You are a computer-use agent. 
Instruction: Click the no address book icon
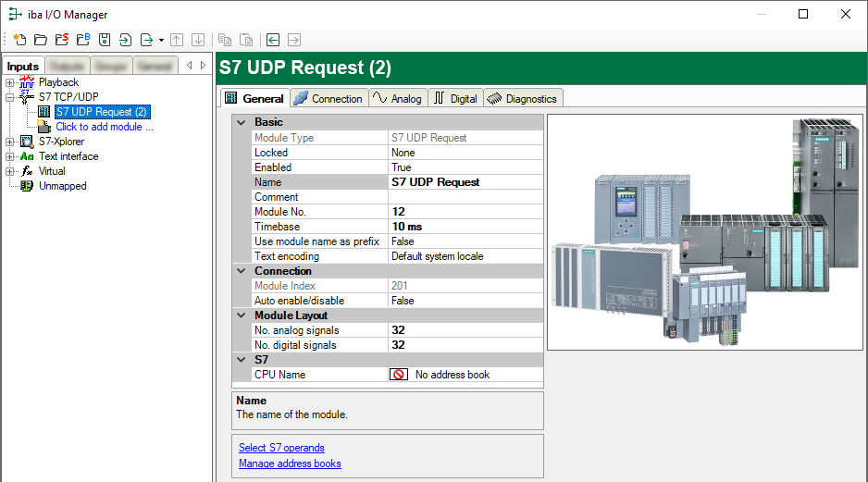pyautogui.click(x=399, y=375)
